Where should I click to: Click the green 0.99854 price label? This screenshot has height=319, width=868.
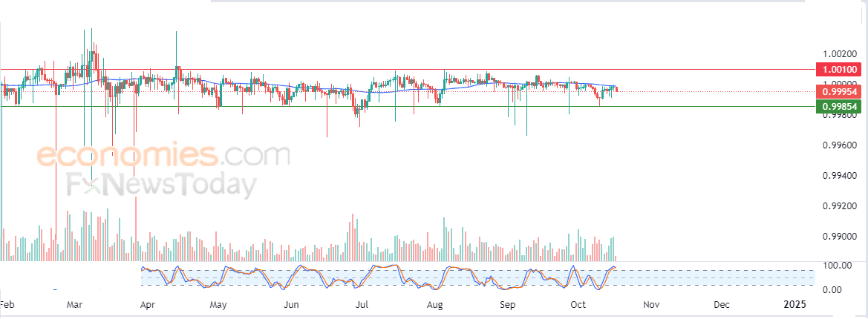pyautogui.click(x=838, y=107)
